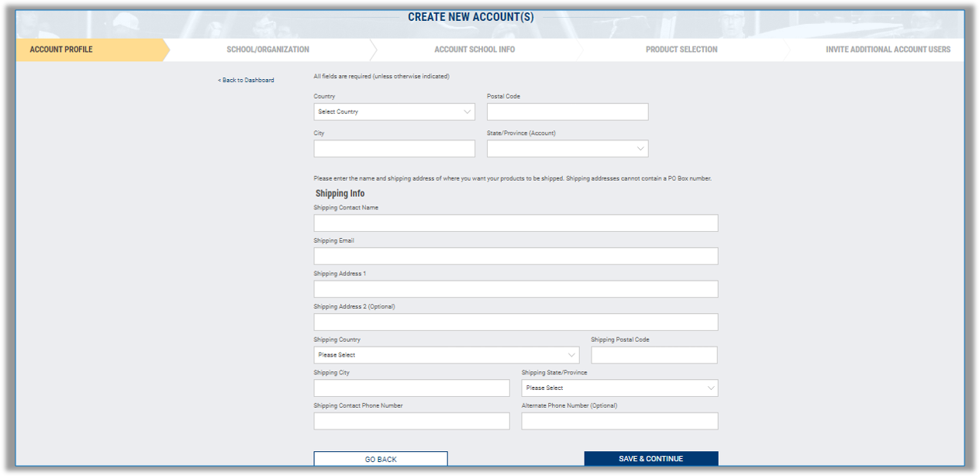Image resolution: width=980 pixels, height=476 pixels.
Task: Open the Shipping Country selector
Action: point(447,354)
